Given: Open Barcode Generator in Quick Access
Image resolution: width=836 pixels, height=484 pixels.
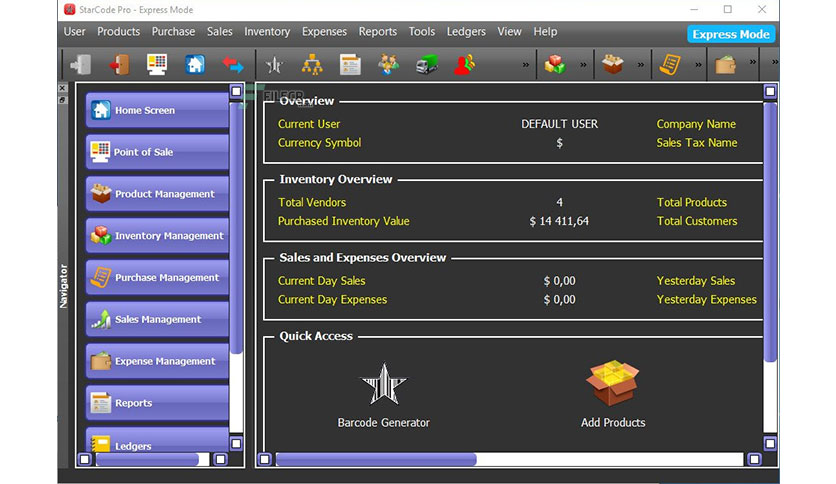Looking at the screenshot, I should click(383, 396).
